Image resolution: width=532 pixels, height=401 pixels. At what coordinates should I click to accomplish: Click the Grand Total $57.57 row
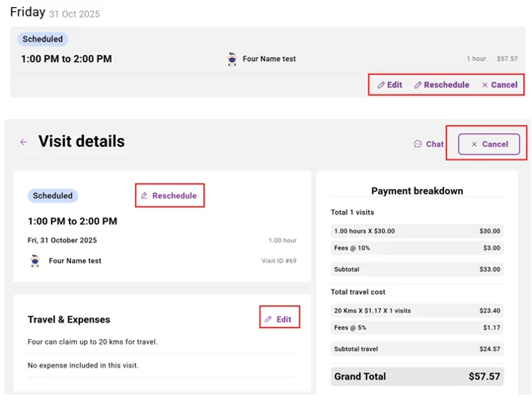point(417,376)
